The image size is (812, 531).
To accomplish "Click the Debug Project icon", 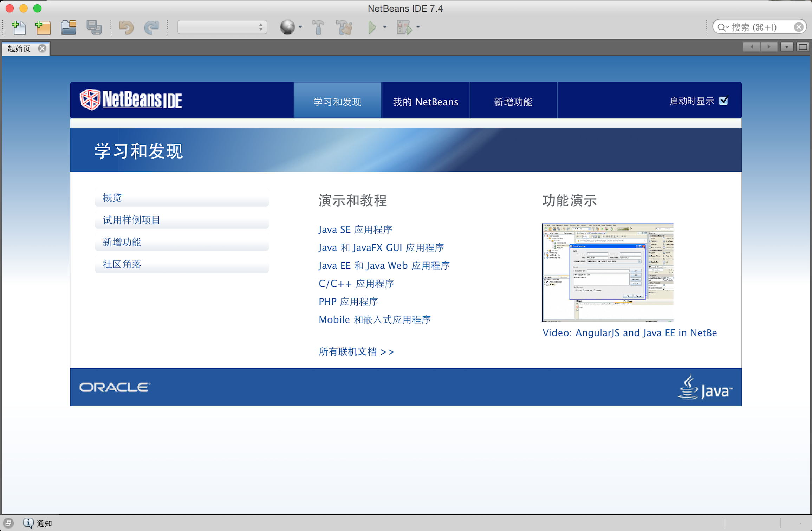I will pos(404,27).
